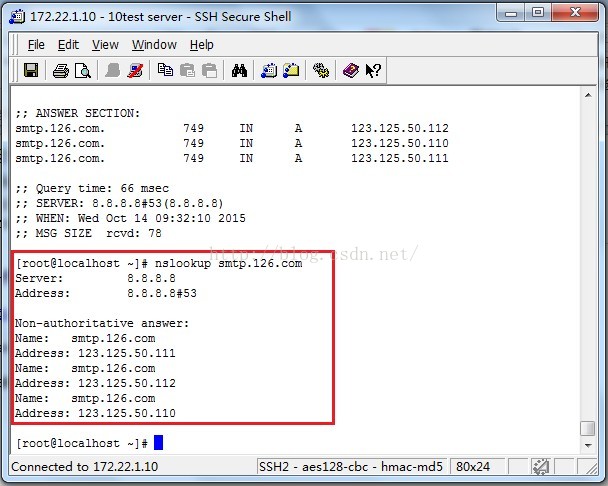Screen dimensions: 608x486
Task: Click the vertical scrollbar thumb
Action: 588,429
